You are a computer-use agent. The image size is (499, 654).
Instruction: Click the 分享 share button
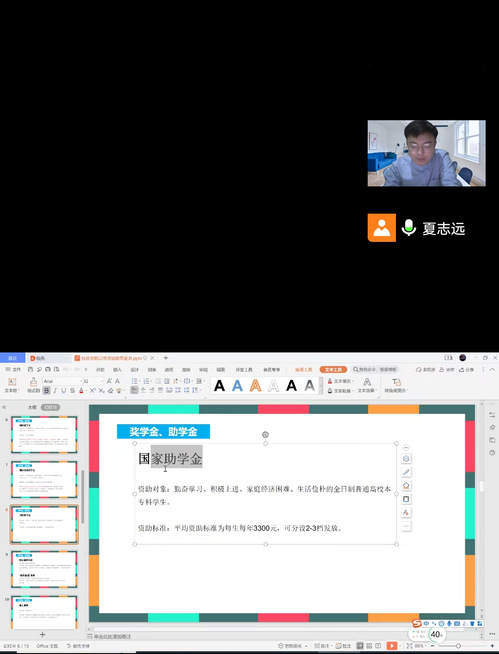(466, 370)
